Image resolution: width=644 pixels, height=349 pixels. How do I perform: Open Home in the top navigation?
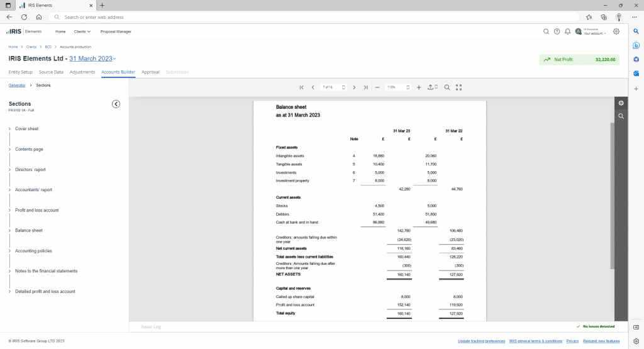60,31
